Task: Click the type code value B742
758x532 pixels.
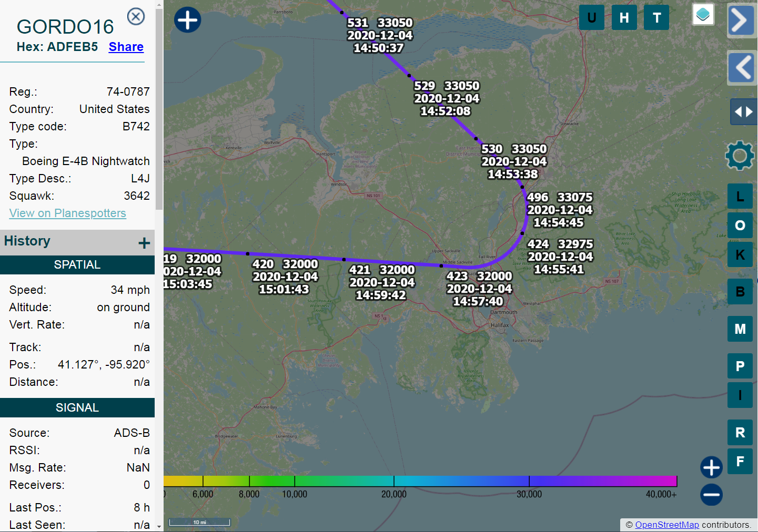Action: click(x=136, y=126)
